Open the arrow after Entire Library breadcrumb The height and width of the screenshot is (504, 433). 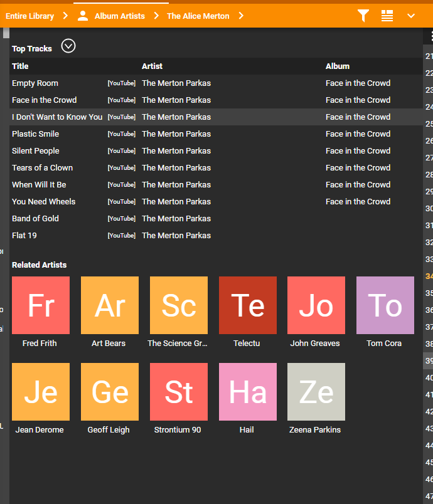[65, 16]
